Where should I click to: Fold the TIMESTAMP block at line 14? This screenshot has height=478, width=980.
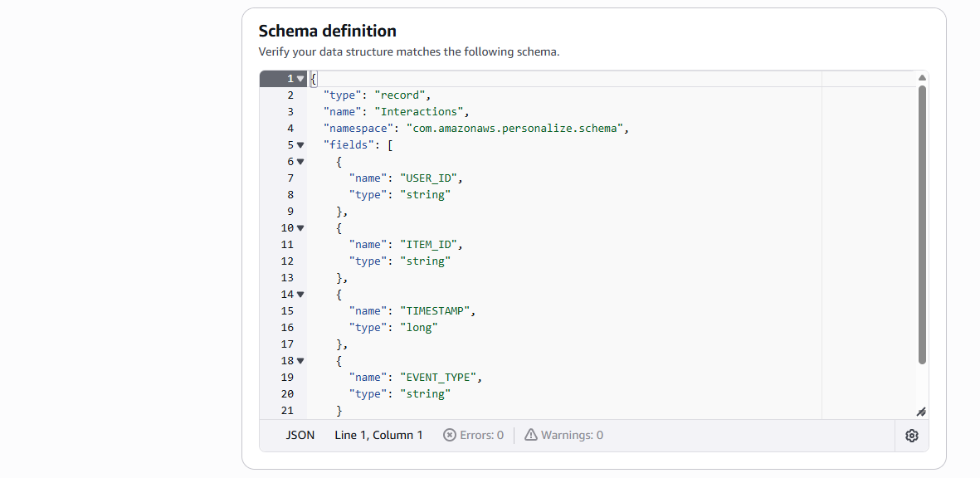click(300, 295)
